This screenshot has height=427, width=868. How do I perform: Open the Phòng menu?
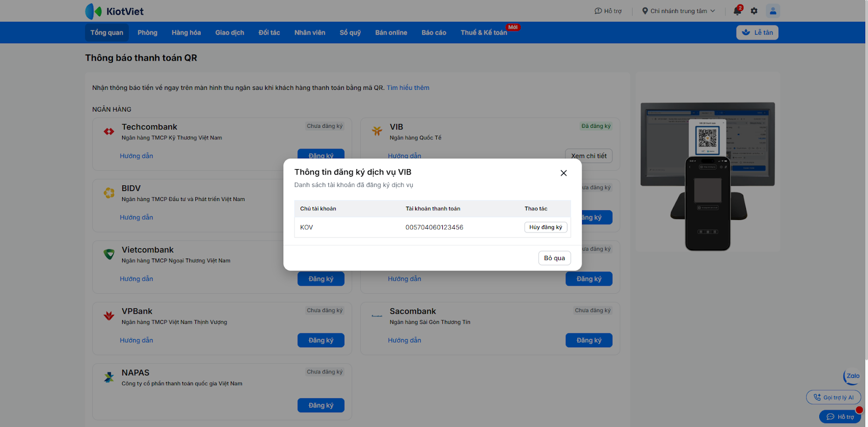[x=148, y=33]
